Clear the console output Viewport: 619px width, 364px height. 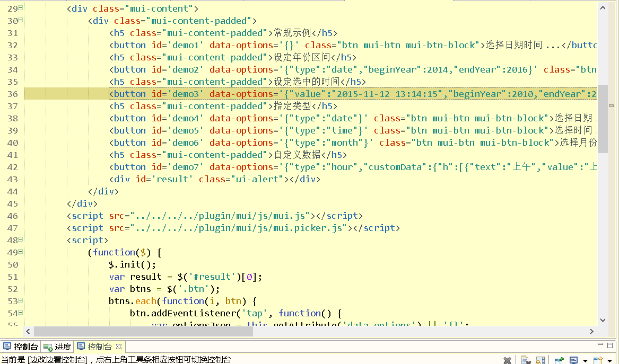[526, 360]
